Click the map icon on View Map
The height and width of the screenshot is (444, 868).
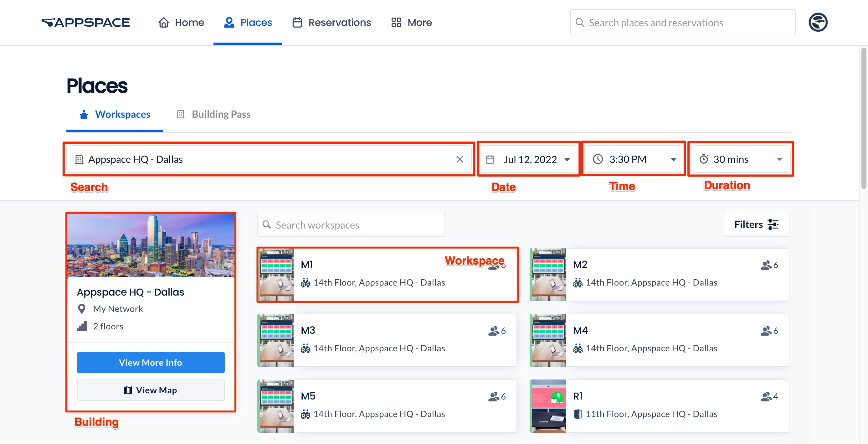click(128, 390)
